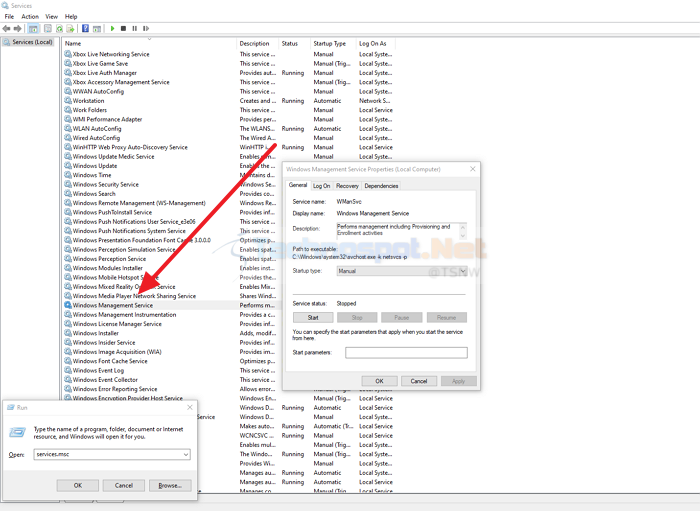
Task: Select the Work Folders row
Action: click(229, 110)
